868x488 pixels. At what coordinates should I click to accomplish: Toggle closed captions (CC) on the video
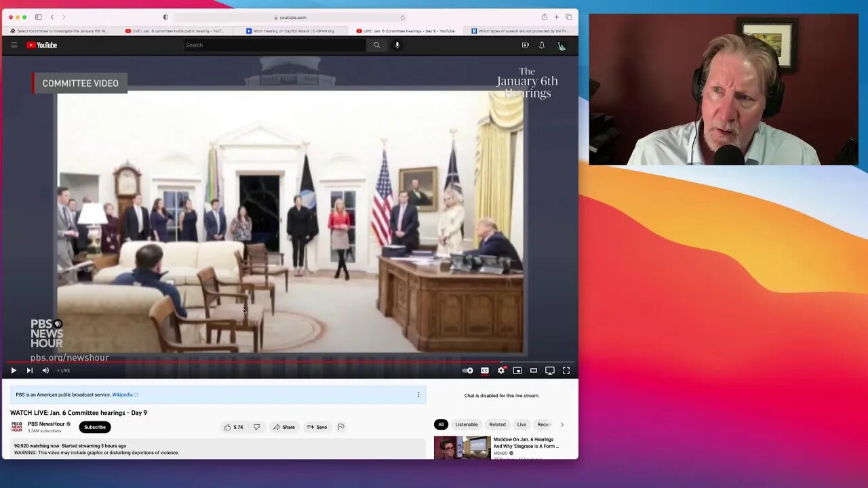[485, 371]
